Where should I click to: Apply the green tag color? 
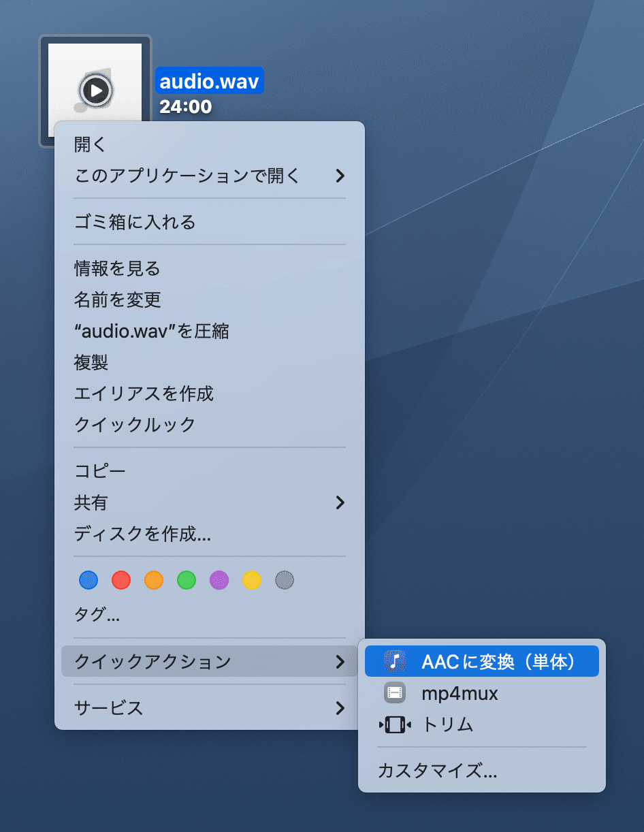187,580
